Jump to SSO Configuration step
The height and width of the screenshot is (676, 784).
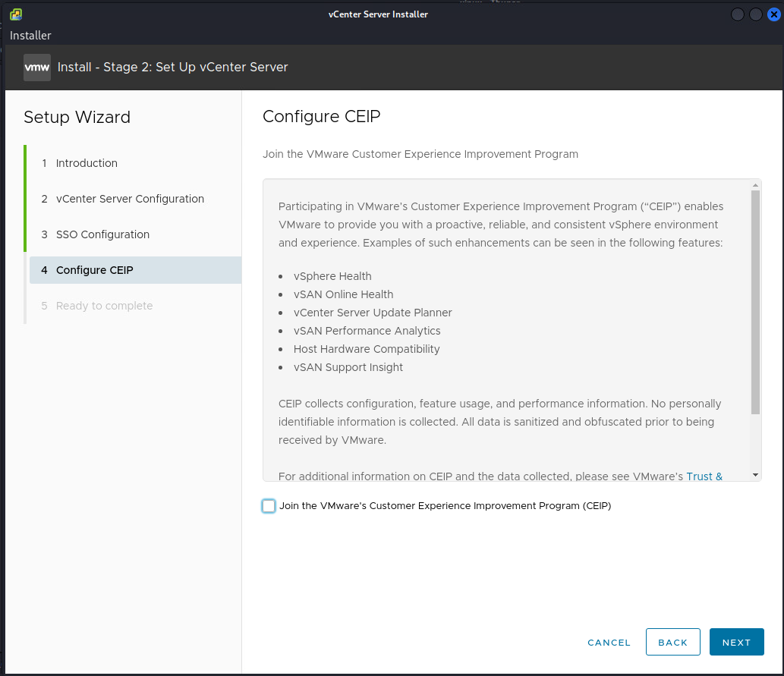coord(102,234)
